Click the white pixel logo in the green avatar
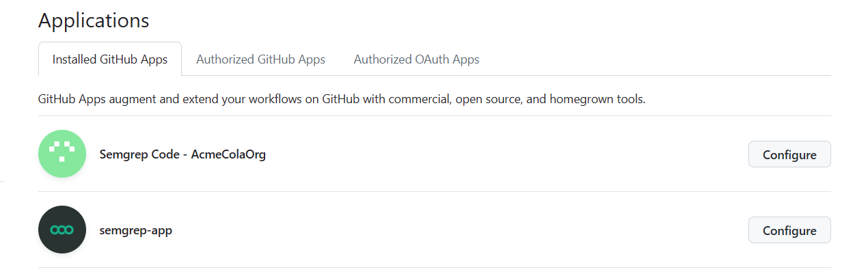Viewport: 868px width, 276px height. tap(62, 151)
